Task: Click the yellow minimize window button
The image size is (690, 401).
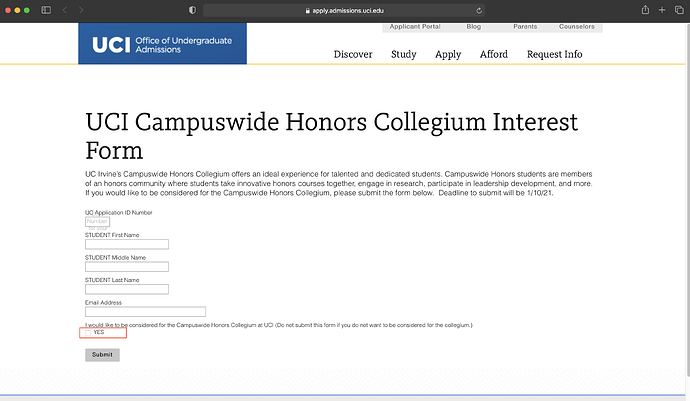Action: (x=17, y=10)
